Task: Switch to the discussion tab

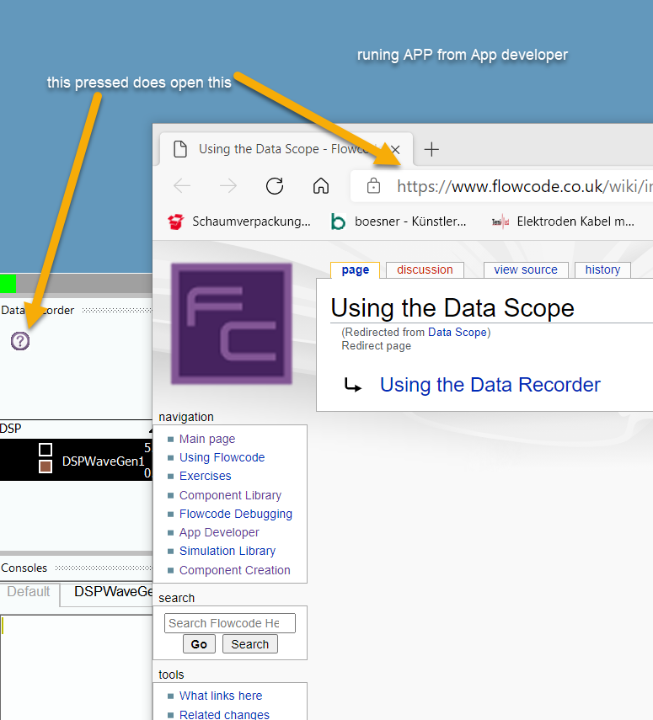Action: coord(425,270)
